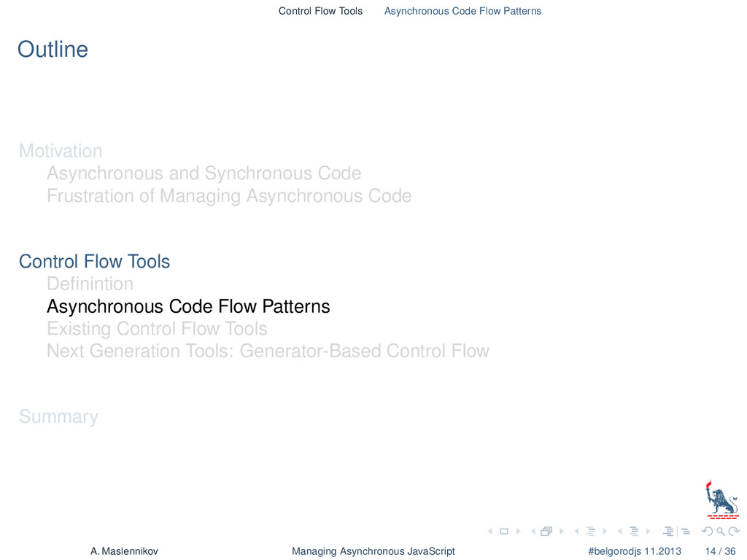Image resolution: width=747 pixels, height=560 pixels.
Task: Click the Outline slide title
Action: pyautogui.click(x=53, y=50)
